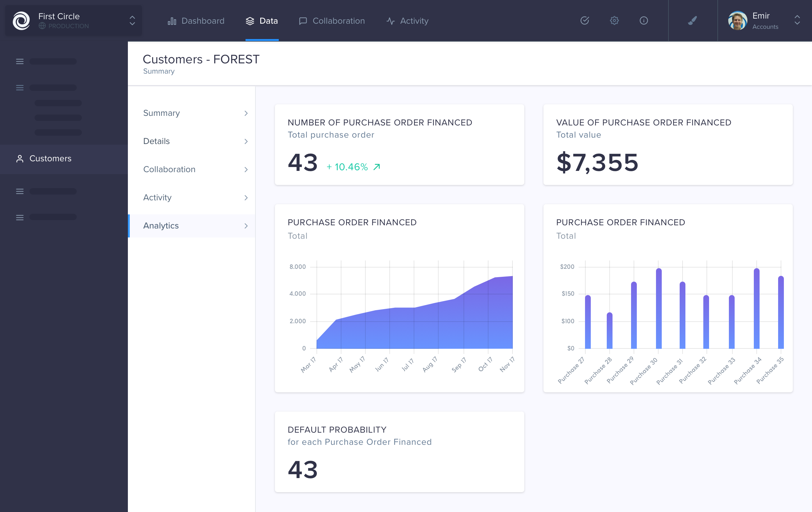Click the First Circle spiral logo
Viewport: 812px width, 512px height.
click(x=21, y=20)
